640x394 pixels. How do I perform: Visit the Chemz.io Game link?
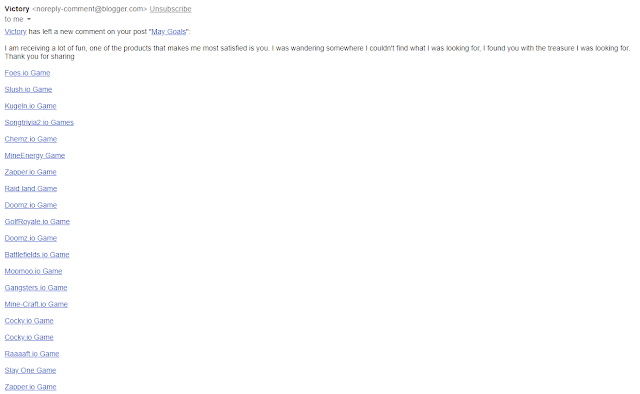tap(31, 139)
